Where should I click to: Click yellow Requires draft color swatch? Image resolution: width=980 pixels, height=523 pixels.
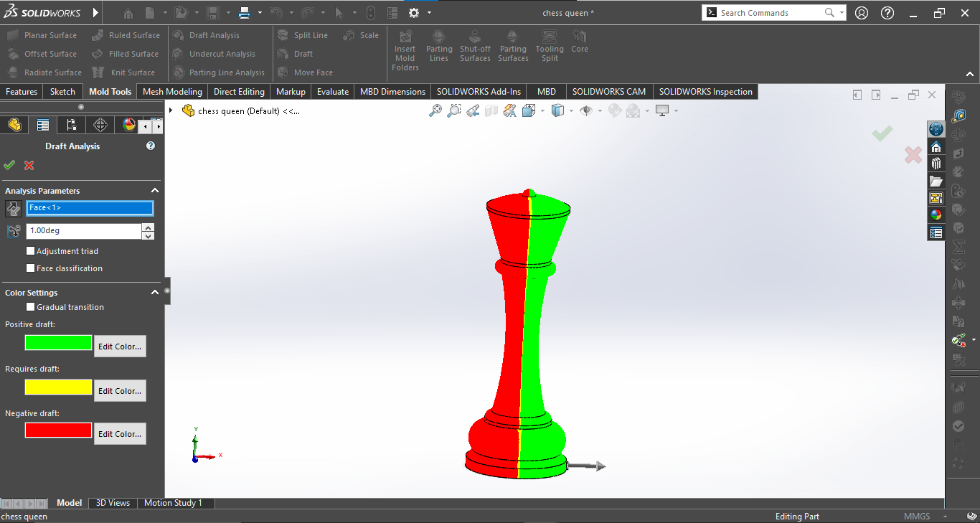click(x=58, y=387)
